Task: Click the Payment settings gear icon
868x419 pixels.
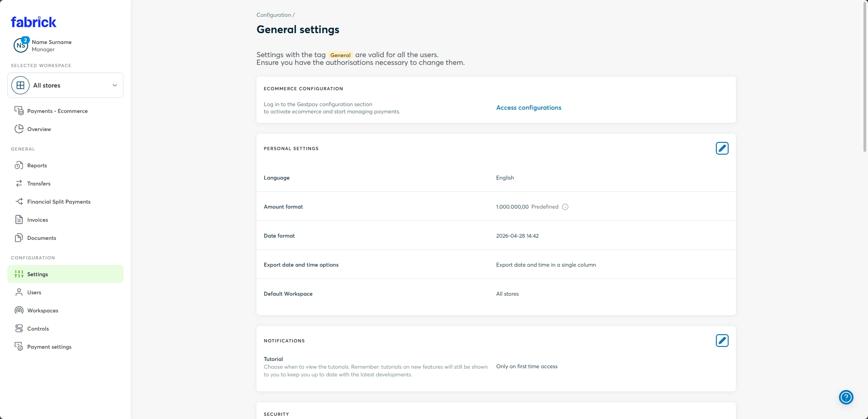Action: point(19,346)
